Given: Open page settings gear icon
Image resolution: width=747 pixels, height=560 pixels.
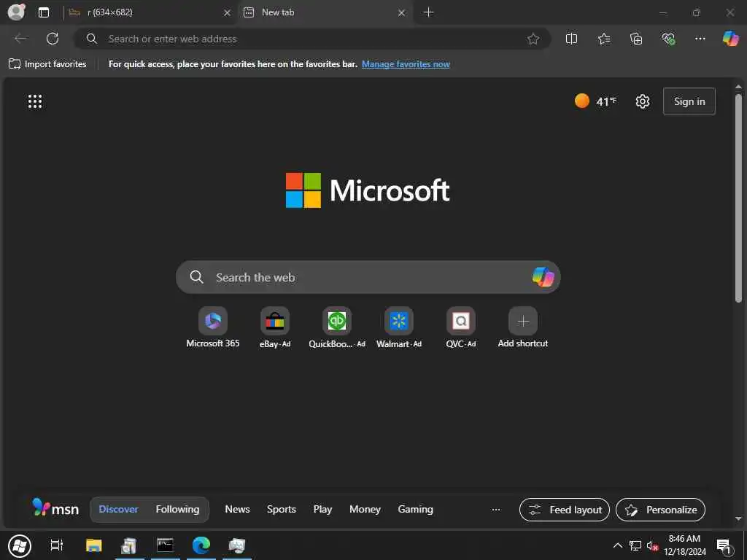Looking at the screenshot, I should tap(643, 101).
